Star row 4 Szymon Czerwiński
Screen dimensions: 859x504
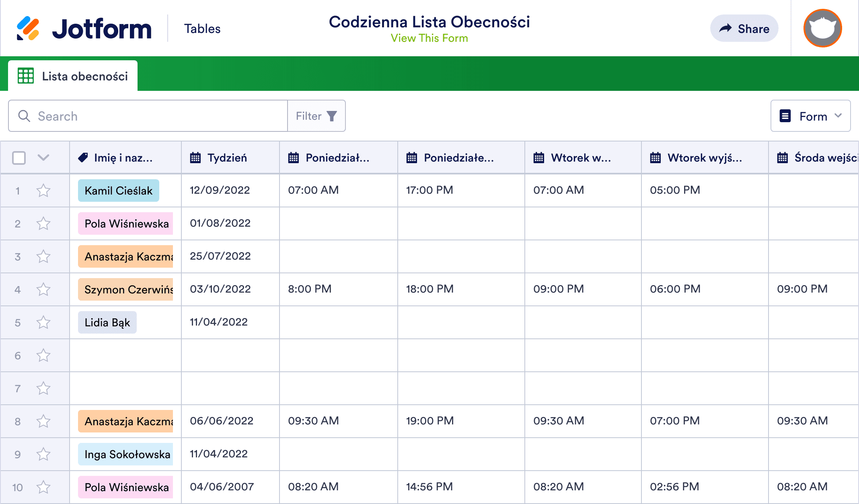pos(43,289)
